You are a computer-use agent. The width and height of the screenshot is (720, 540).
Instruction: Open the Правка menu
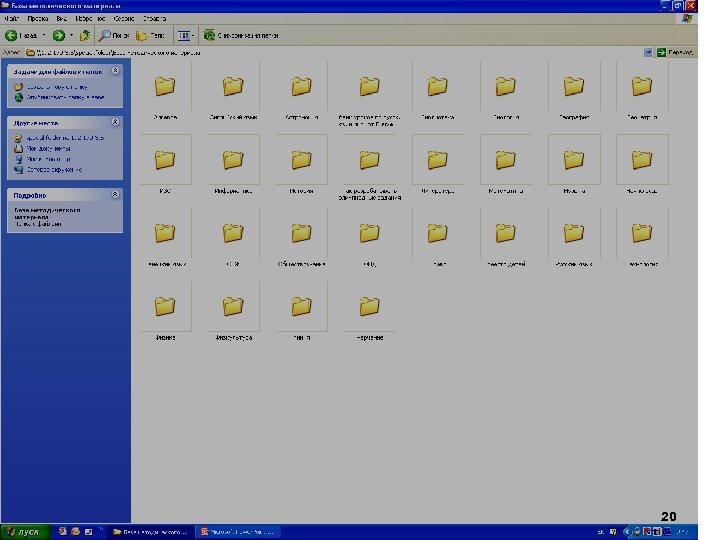pyautogui.click(x=38, y=18)
